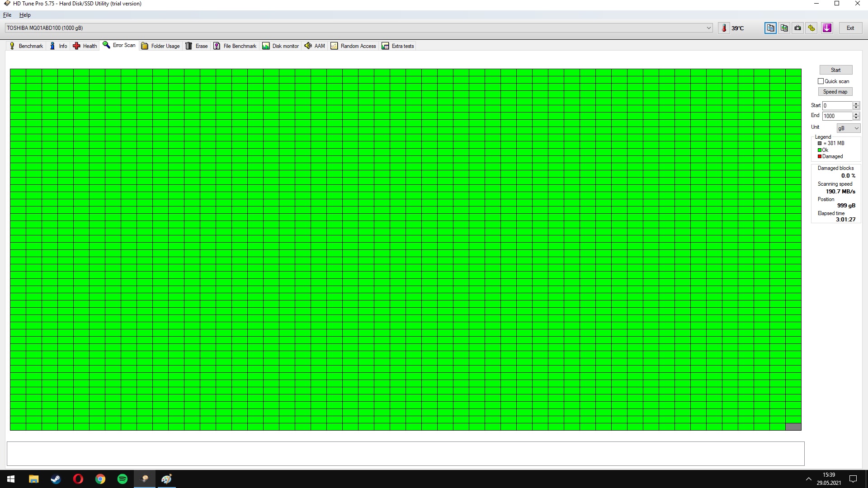Image resolution: width=868 pixels, height=488 pixels.
Task: Click the gray unscanned block in grid
Action: click(x=793, y=427)
